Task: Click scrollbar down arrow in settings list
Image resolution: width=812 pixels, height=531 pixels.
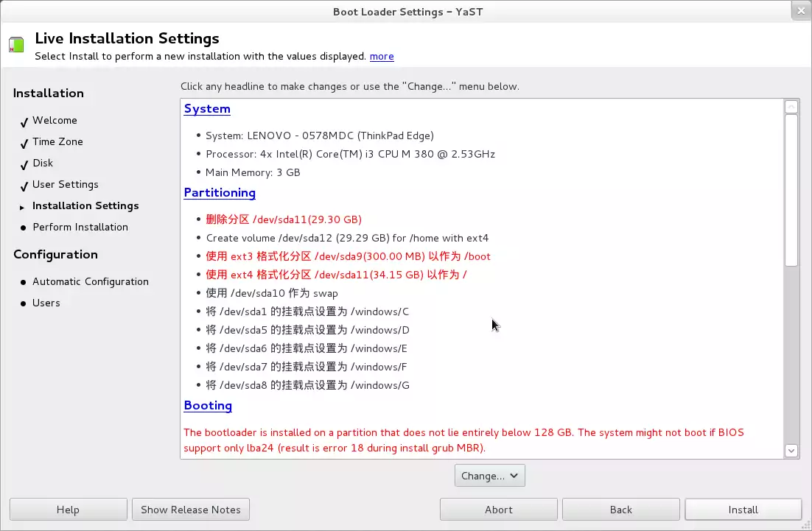Action: click(791, 450)
